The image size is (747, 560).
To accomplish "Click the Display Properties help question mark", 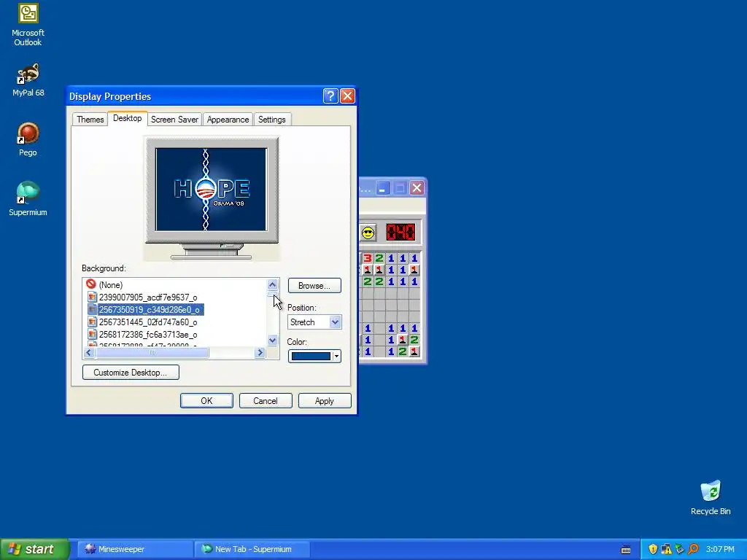I will point(330,96).
